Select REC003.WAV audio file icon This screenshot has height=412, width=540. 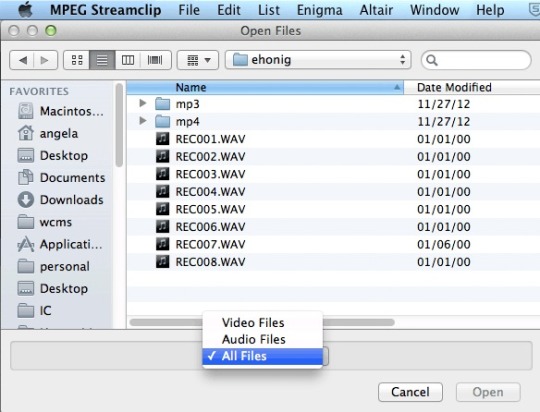(x=163, y=174)
